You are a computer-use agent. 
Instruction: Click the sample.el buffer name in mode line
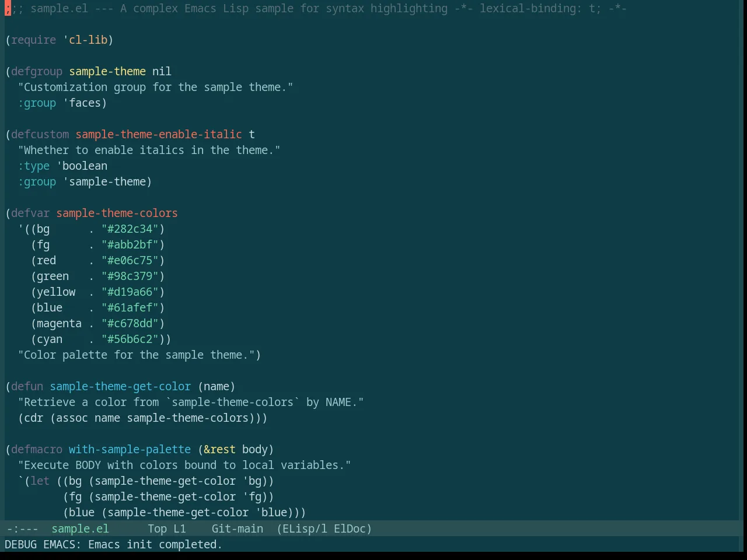(80, 528)
